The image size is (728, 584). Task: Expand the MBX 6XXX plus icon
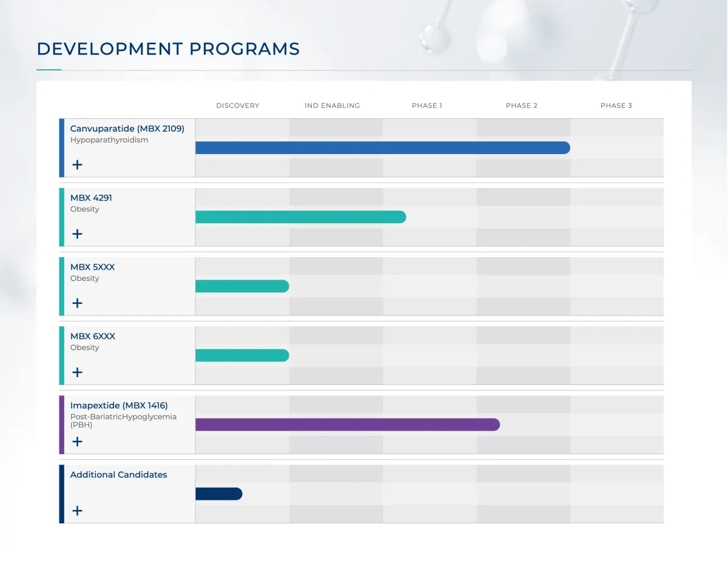(x=77, y=372)
